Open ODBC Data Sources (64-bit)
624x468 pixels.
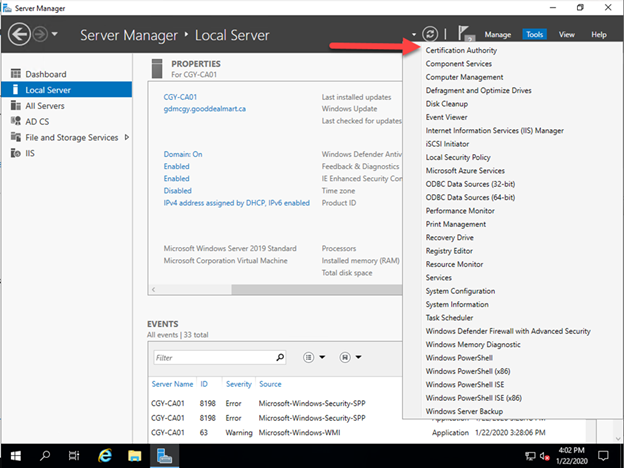[x=470, y=197]
